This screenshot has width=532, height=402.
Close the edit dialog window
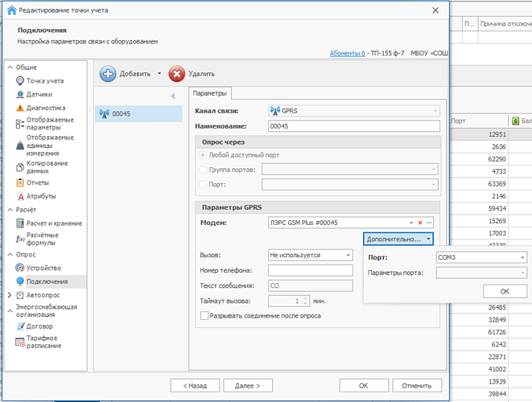pyautogui.click(x=435, y=10)
